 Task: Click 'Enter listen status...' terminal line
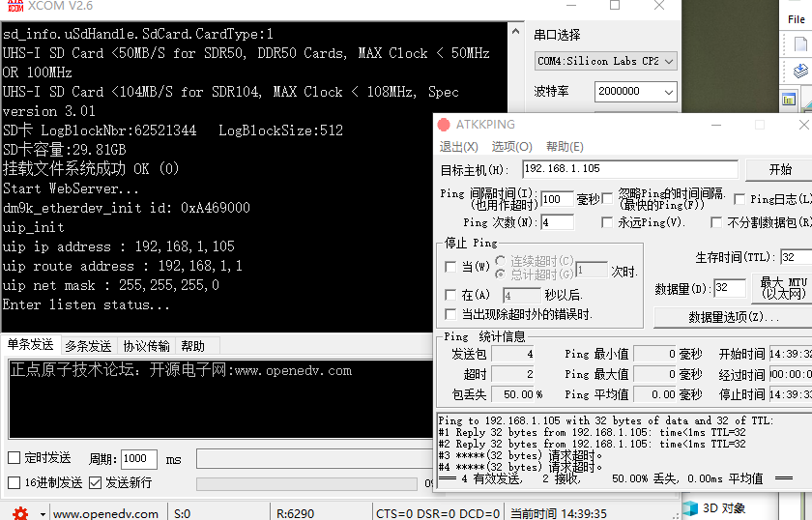(x=86, y=304)
